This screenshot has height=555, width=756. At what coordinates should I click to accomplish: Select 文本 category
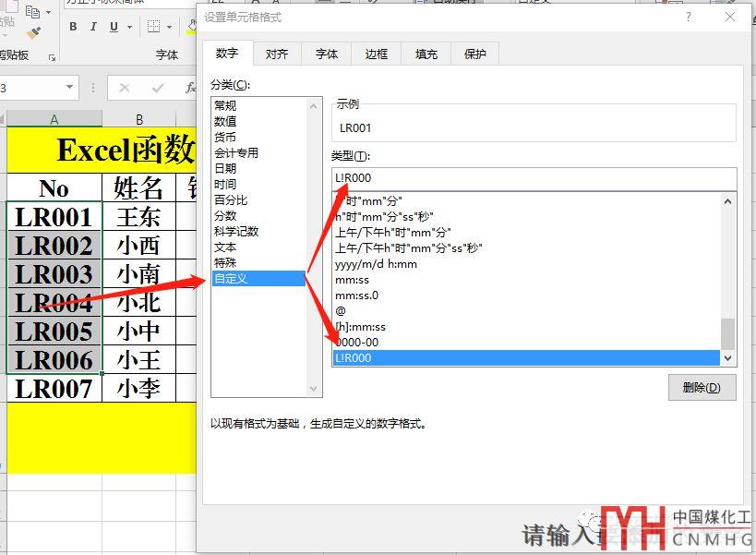[x=259, y=247]
